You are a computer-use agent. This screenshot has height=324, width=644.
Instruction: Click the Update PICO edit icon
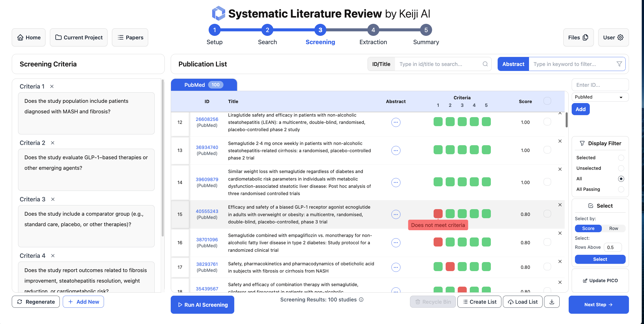click(x=585, y=280)
